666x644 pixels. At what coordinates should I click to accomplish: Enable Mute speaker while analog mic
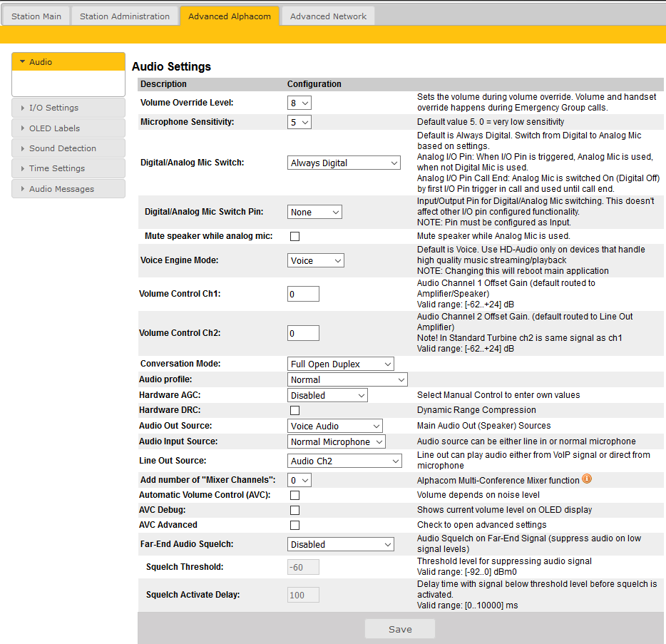[294, 236]
